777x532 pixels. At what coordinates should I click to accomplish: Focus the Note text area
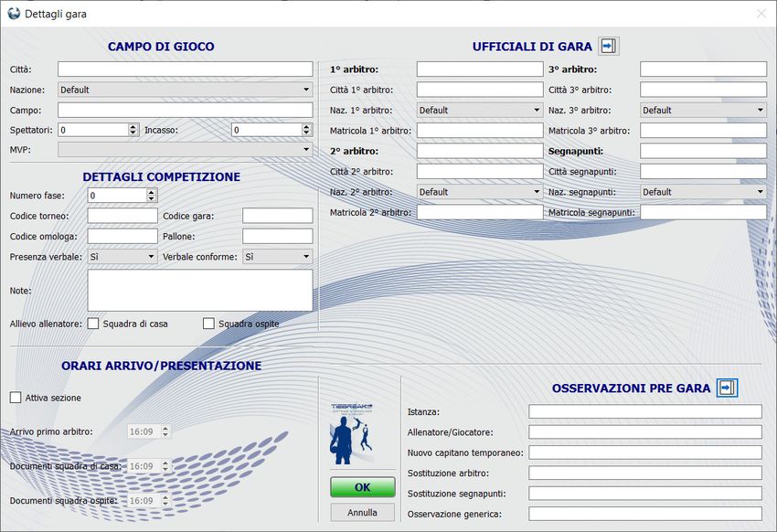point(199,290)
